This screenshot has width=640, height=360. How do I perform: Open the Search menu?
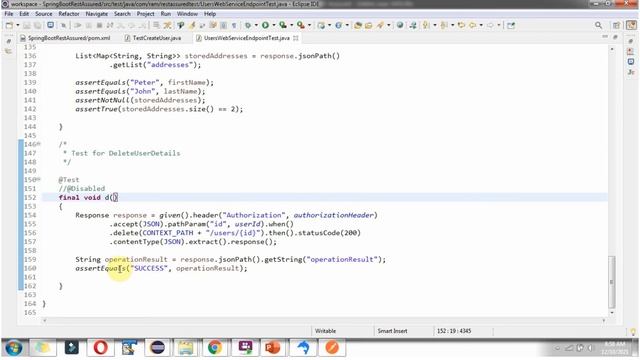122,14
